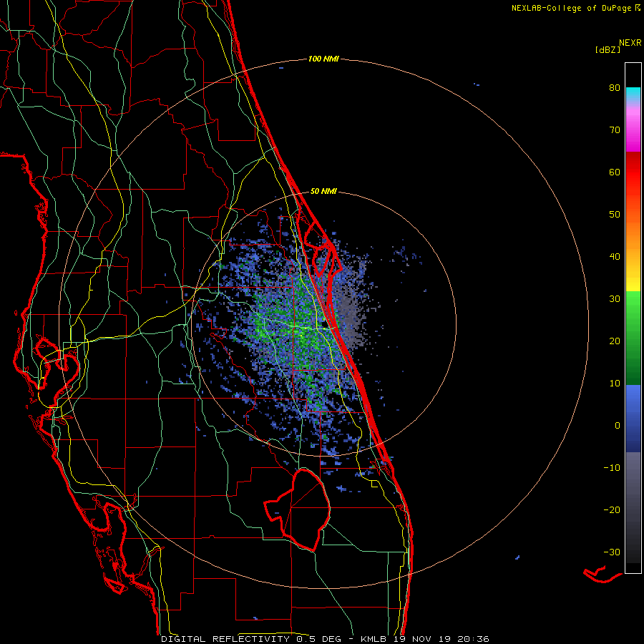Image resolution: width=644 pixels, height=644 pixels.
Task: Click the magenta segment of the color bar
Action: [633, 132]
